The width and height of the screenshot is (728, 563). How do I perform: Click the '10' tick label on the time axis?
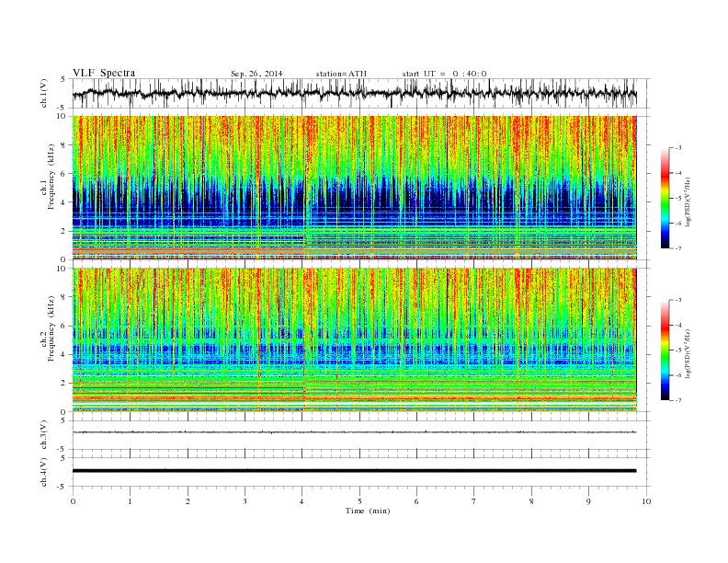pyautogui.click(x=646, y=501)
